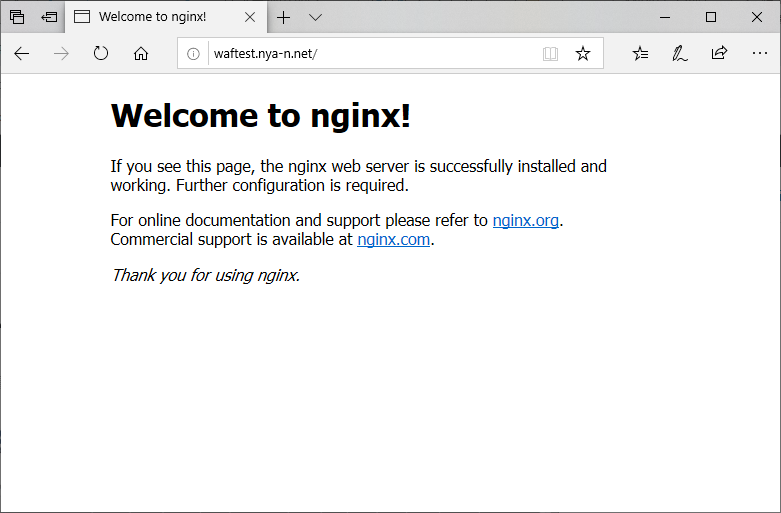Open the Favorites hub icon
Viewport: 781px width, 513px height.
pos(641,53)
